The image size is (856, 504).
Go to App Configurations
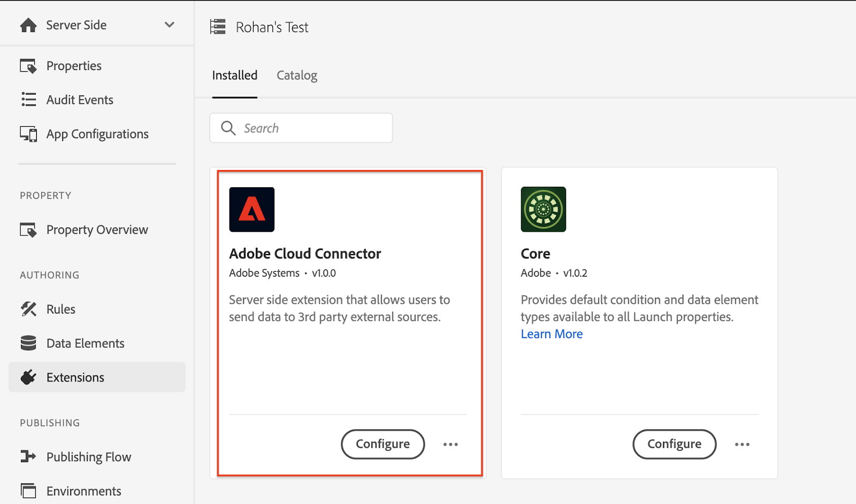[x=97, y=134]
